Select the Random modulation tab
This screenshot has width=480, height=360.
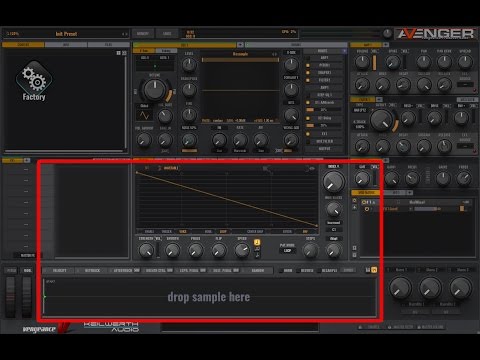(258, 270)
